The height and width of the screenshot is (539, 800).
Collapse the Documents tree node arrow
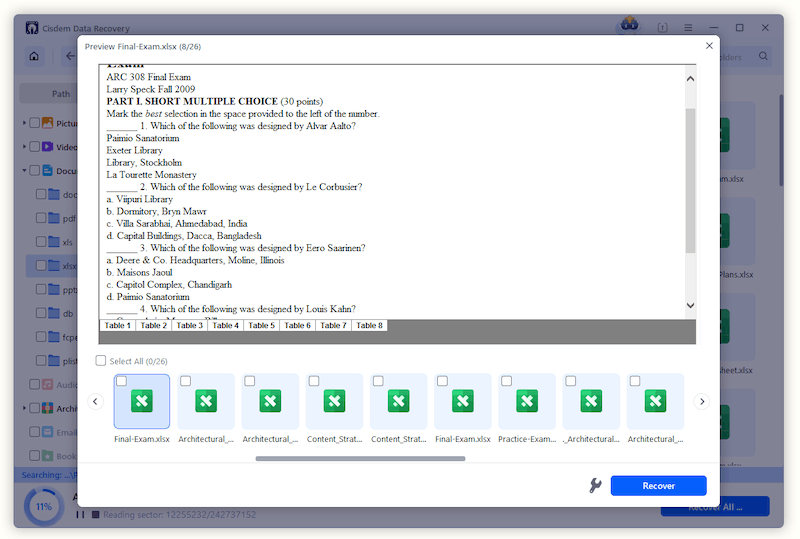point(24,170)
